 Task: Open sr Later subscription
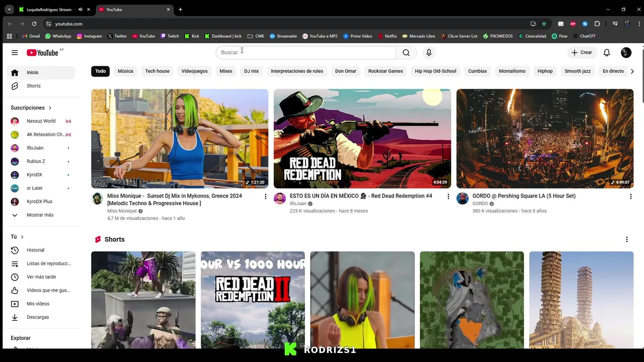click(x=41, y=188)
